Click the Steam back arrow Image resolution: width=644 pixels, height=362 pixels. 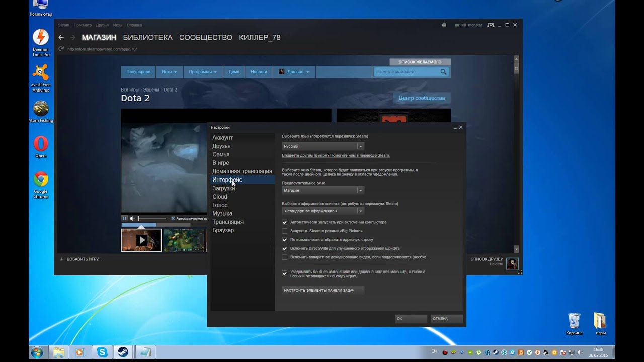tap(61, 37)
